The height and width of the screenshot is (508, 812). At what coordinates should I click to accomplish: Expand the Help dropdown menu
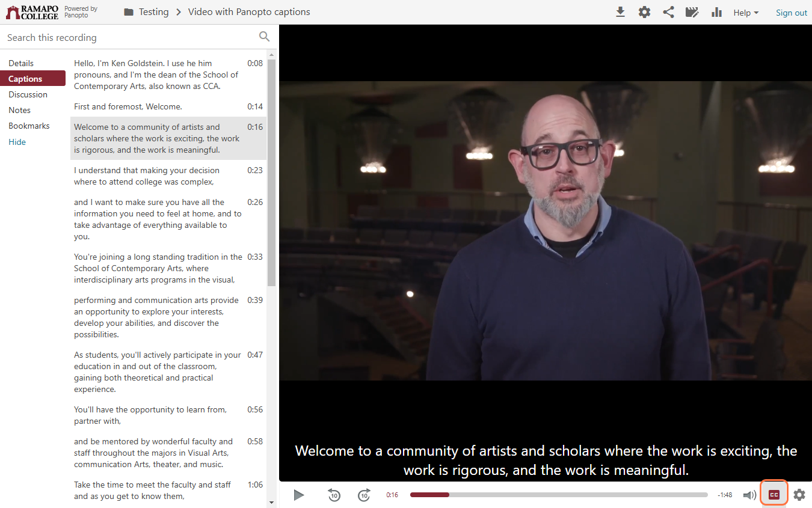(x=746, y=13)
